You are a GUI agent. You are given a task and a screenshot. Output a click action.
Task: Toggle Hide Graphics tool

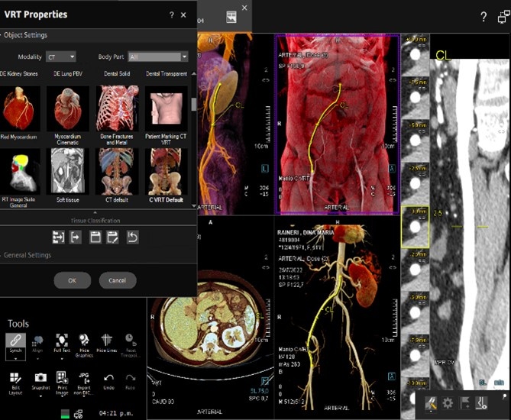[84, 345]
